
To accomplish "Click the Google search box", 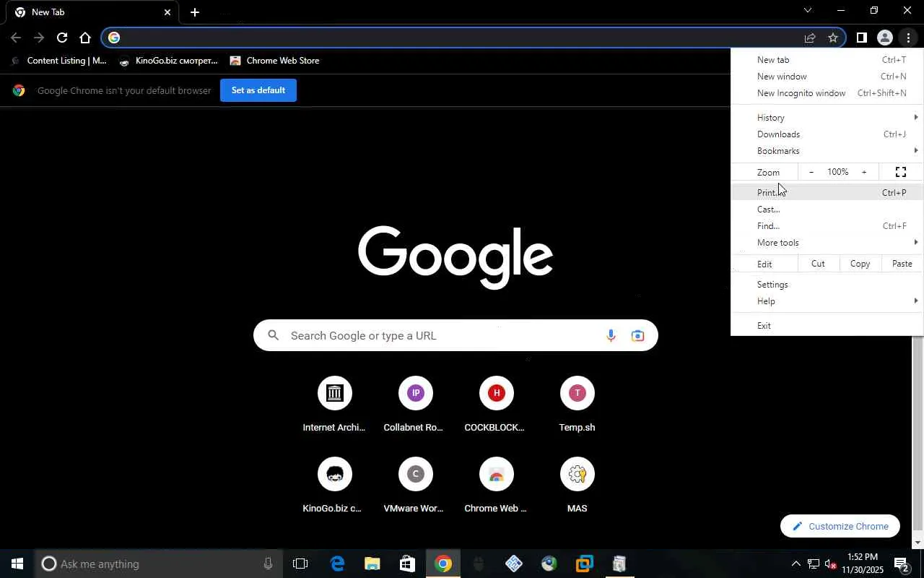I will (456, 335).
